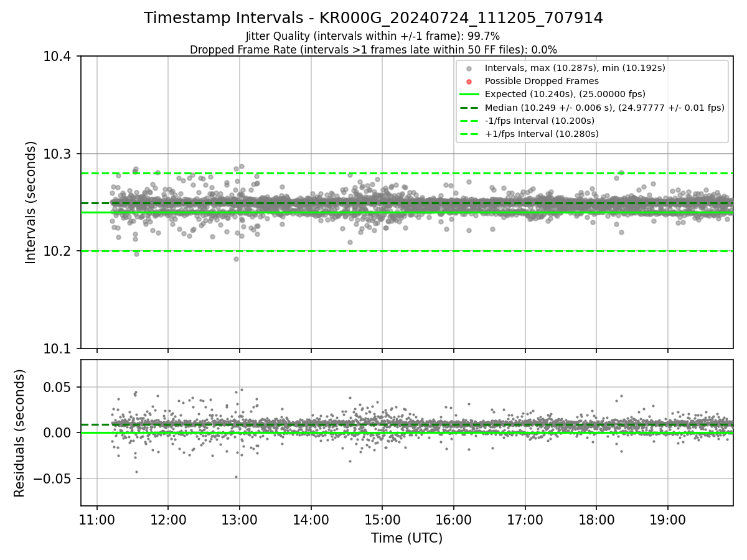Click legend entry 'Possible Dropped Frames'
The height and width of the screenshot is (560, 747).
tap(542, 81)
